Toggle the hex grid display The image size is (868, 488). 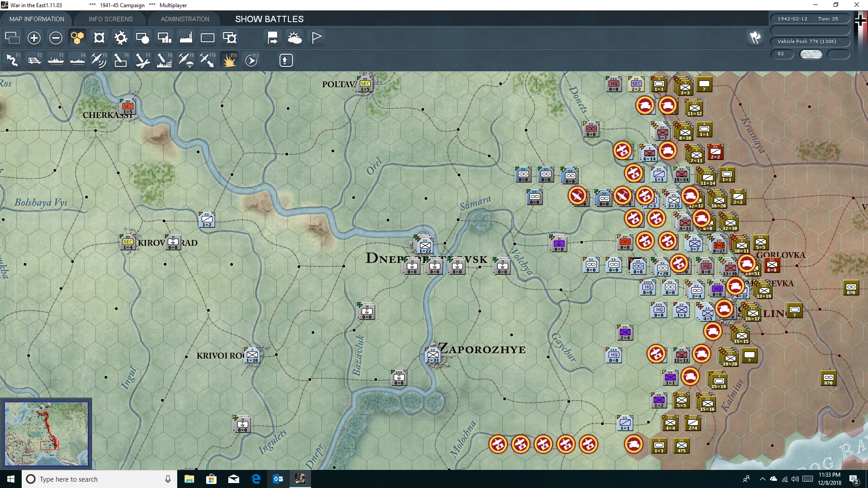tap(77, 38)
